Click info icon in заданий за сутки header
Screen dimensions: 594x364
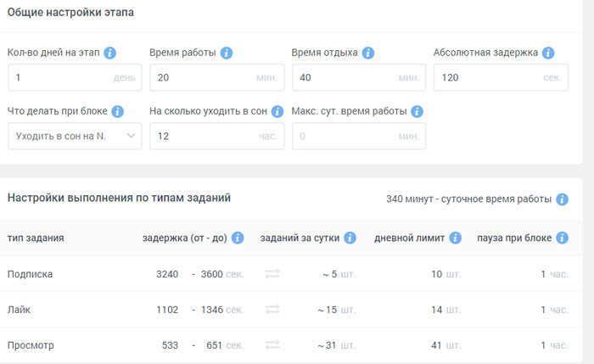pos(350,238)
